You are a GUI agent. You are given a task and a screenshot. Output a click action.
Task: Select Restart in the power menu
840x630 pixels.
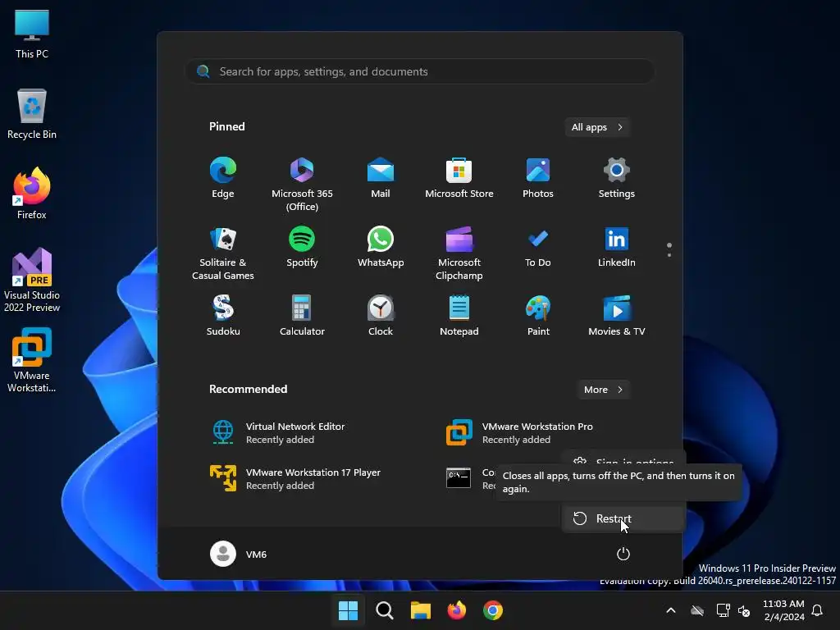coord(623,518)
